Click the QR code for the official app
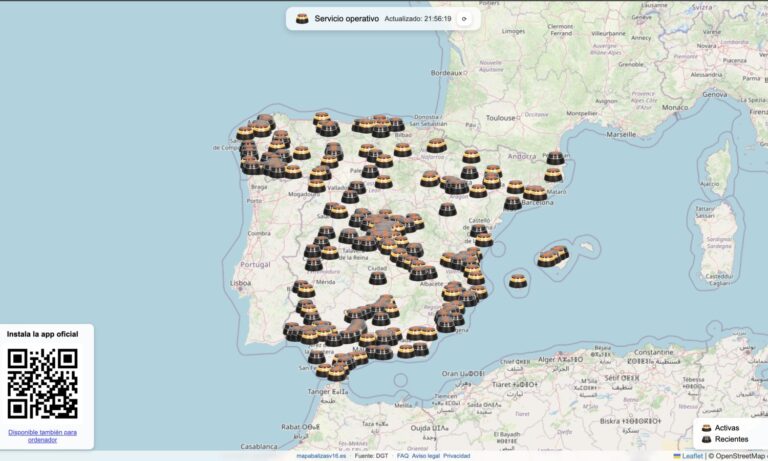The height and width of the screenshot is (461, 768). pyautogui.click(x=42, y=383)
